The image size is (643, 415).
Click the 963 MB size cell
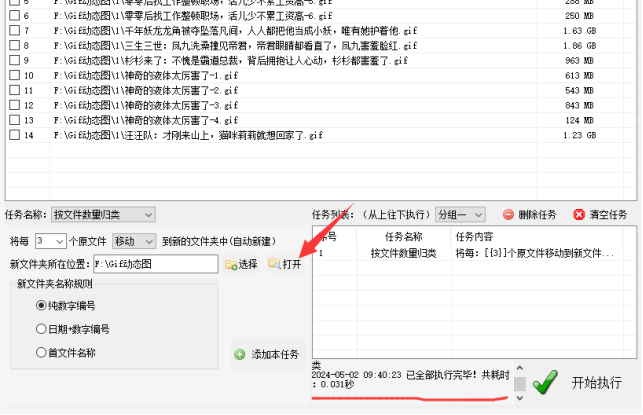coord(579,60)
